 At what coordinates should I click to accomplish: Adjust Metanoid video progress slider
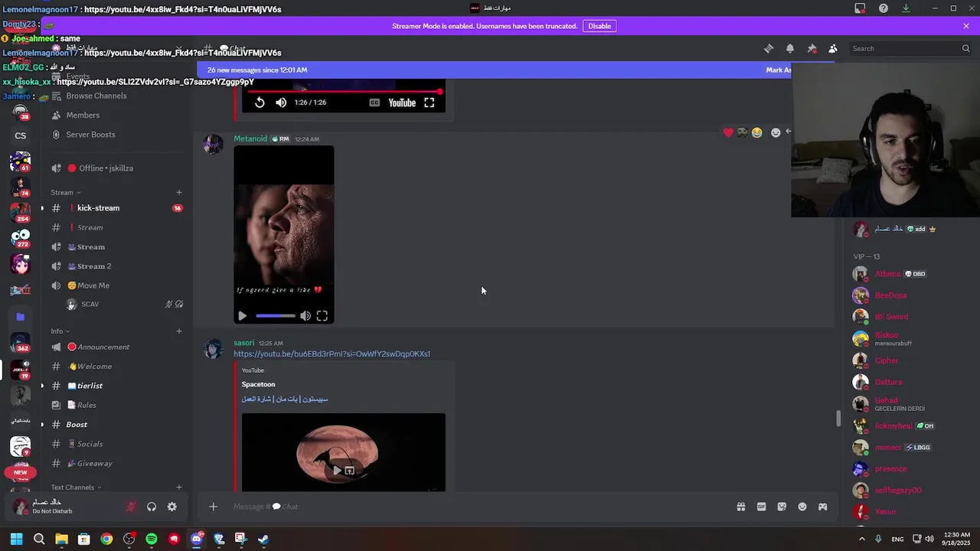click(x=276, y=316)
